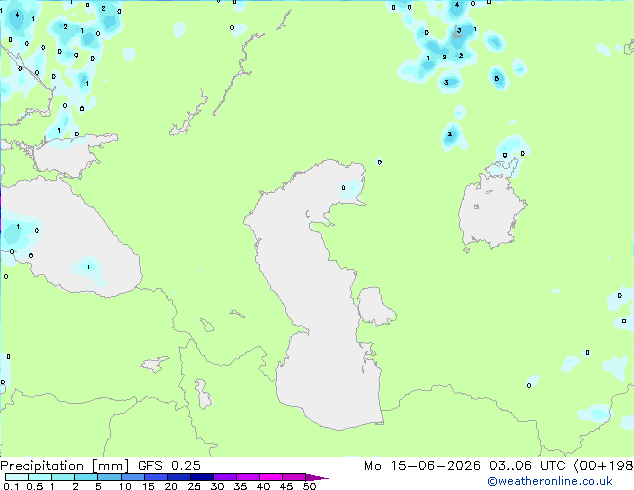Click the lightest 0.1 mm legend swatch
The width and height of the screenshot is (634, 490).
tap(17, 477)
